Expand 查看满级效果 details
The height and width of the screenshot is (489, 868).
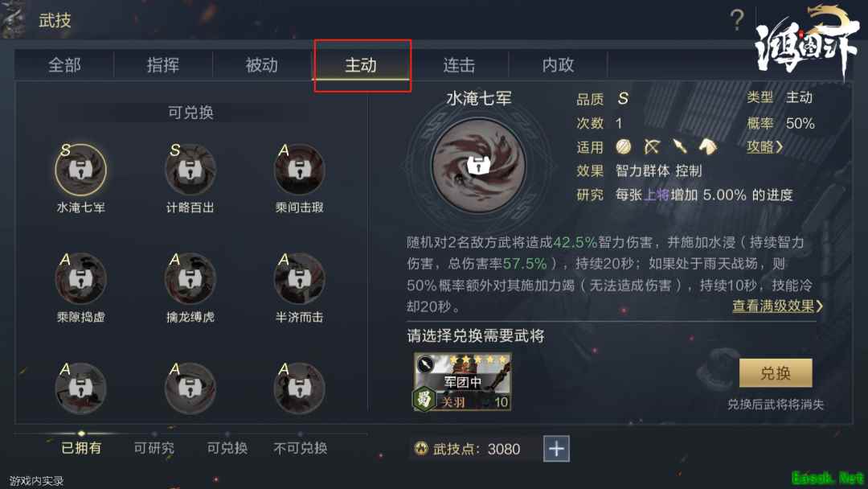777,306
